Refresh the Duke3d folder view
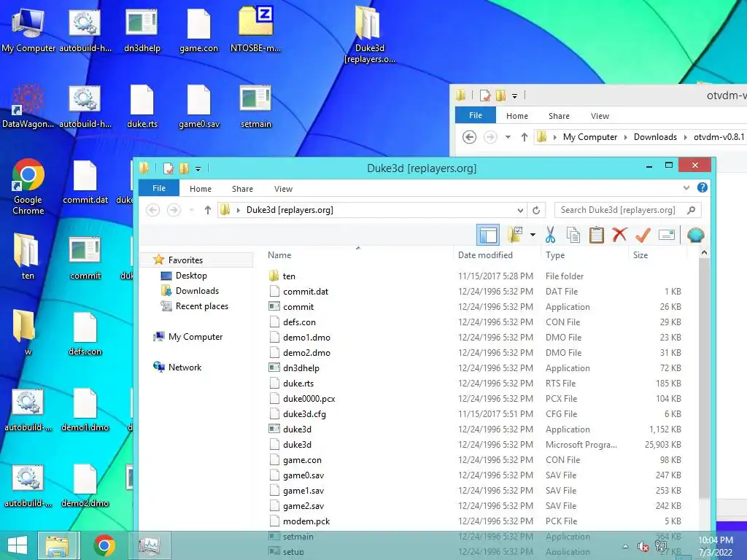 click(536, 210)
